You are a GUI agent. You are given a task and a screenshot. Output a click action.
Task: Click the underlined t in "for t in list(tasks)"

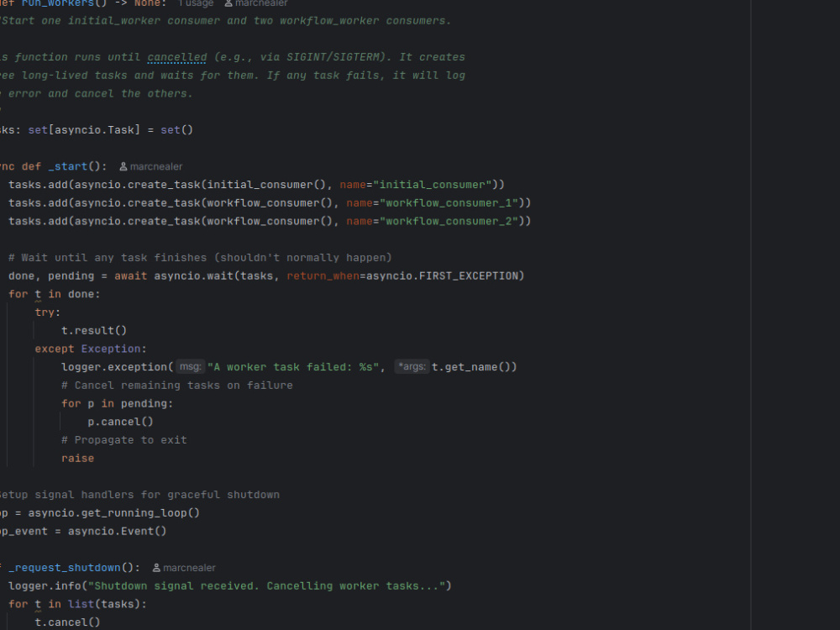(x=38, y=605)
